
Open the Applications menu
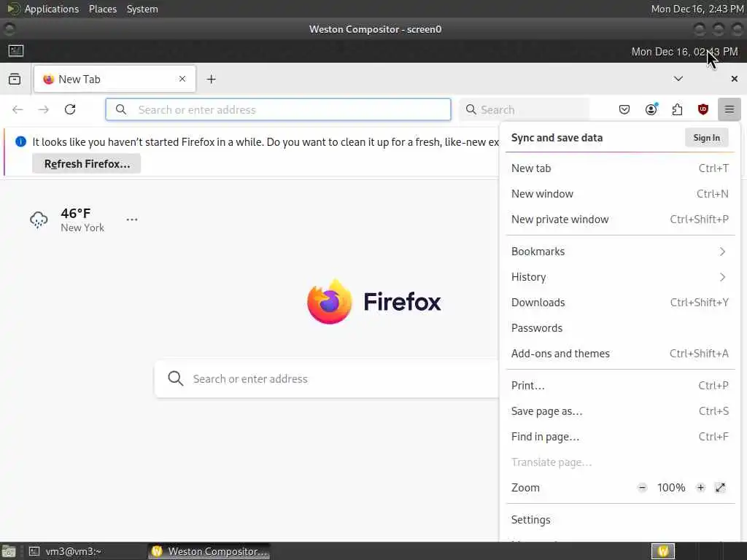pos(52,9)
